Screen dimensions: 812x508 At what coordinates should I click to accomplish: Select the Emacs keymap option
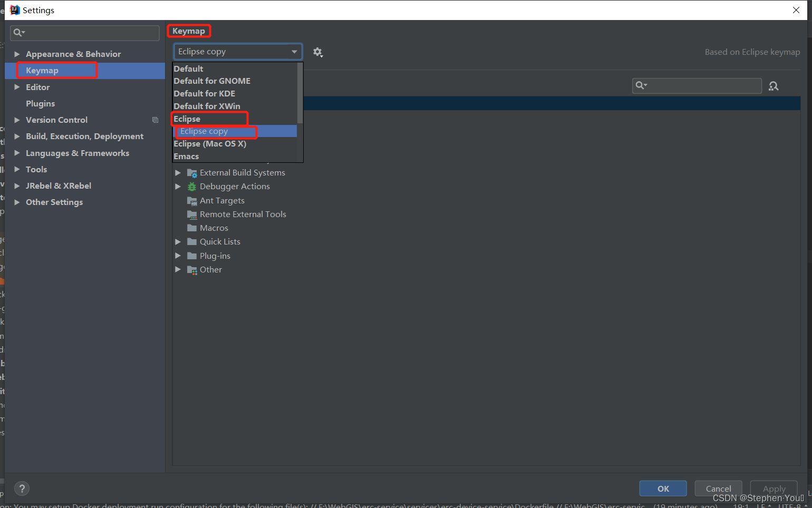pyautogui.click(x=235, y=157)
